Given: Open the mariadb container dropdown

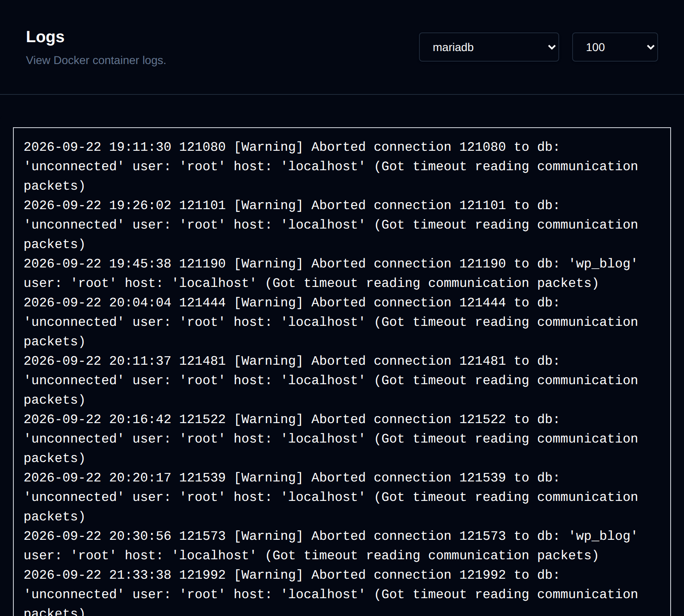Looking at the screenshot, I should pyautogui.click(x=489, y=47).
